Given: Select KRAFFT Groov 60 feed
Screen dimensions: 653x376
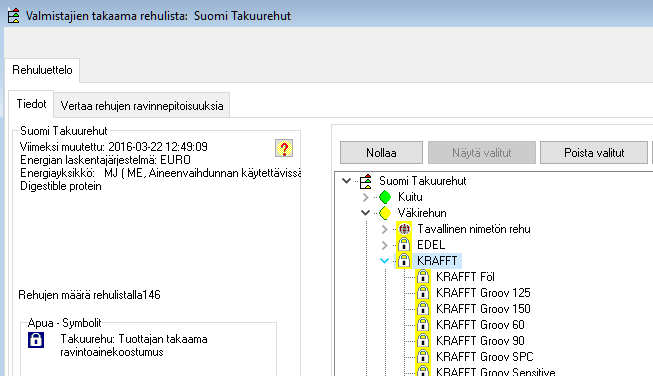Looking at the screenshot, I should click(480, 324).
